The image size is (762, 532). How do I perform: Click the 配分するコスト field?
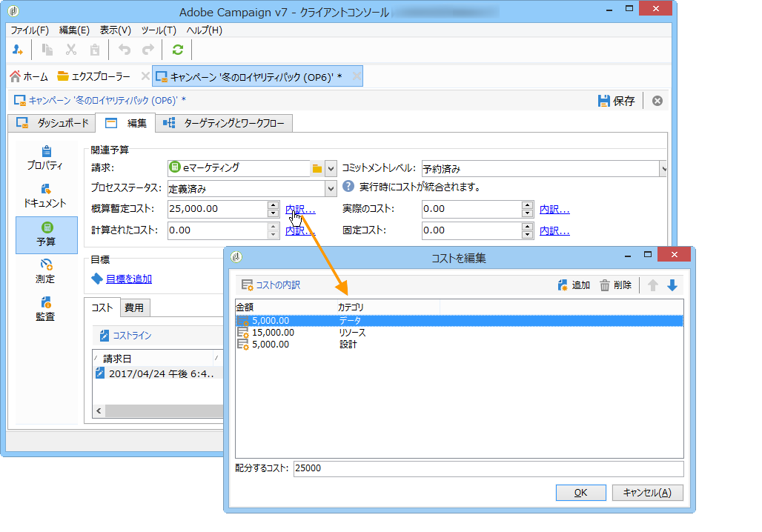[488, 468]
